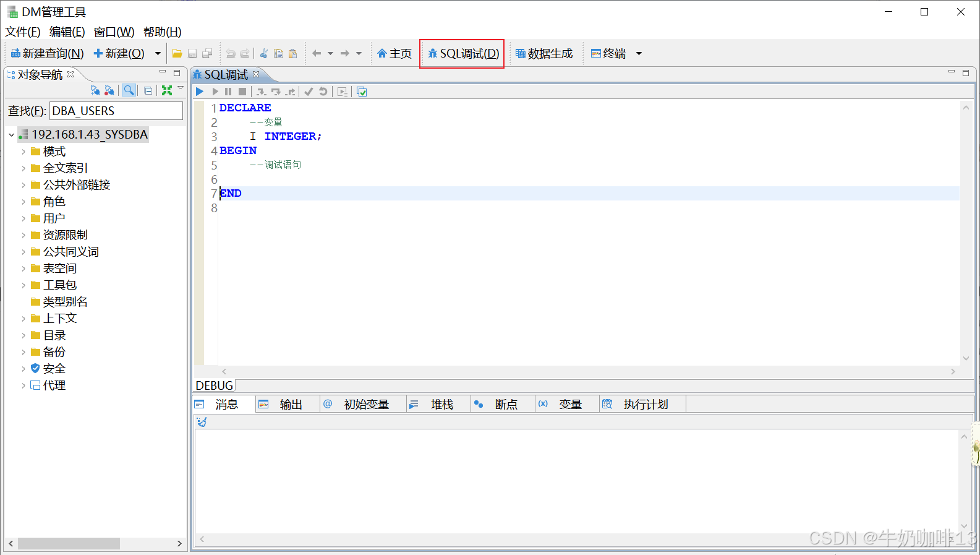980x555 pixels.
Task: Click the object navigator horizontal scrollbar thumb
Action: click(x=69, y=543)
